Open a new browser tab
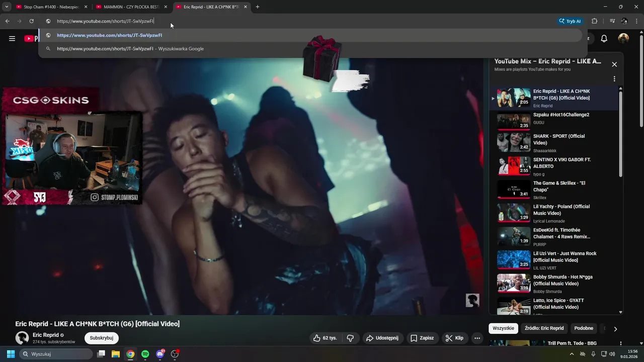This screenshot has width=644, height=362. (x=258, y=7)
